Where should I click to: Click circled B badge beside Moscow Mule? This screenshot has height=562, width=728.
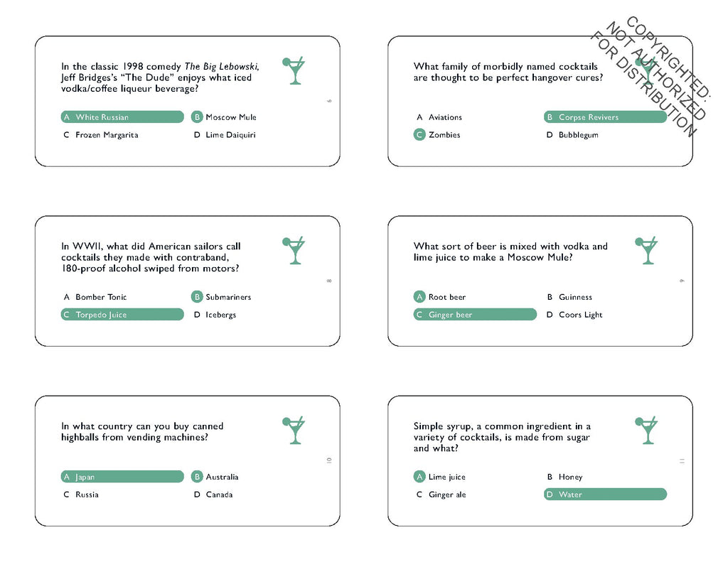click(x=197, y=117)
